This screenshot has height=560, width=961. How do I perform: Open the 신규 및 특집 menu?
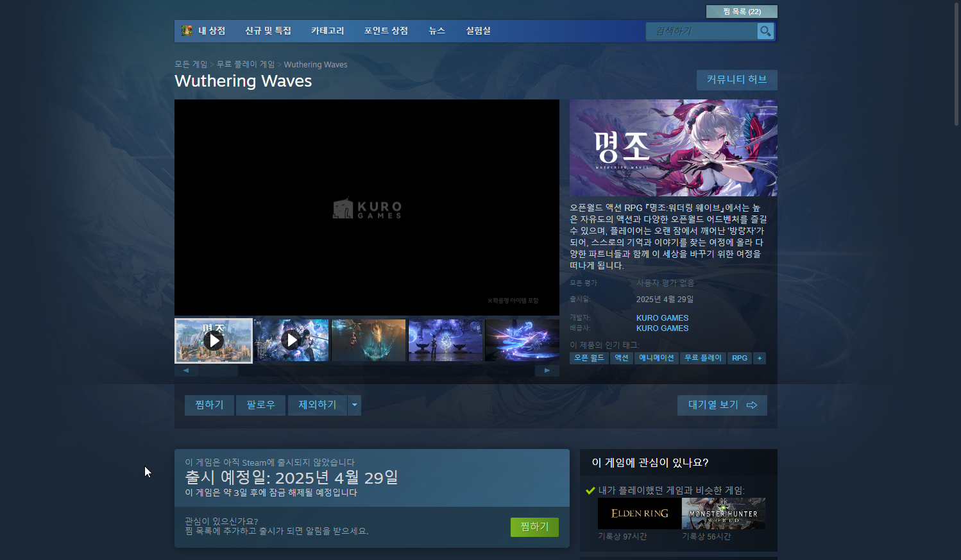pos(268,31)
